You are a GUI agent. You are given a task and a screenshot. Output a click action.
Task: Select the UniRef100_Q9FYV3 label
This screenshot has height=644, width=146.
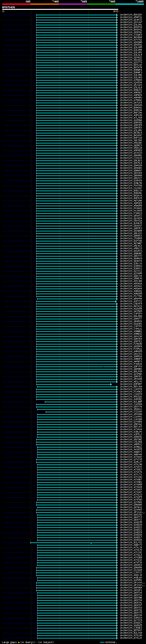[131, 366]
